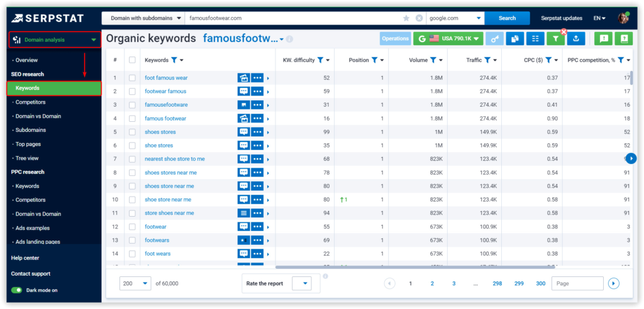
Task: Click the copy documents icon button
Action: click(514, 38)
